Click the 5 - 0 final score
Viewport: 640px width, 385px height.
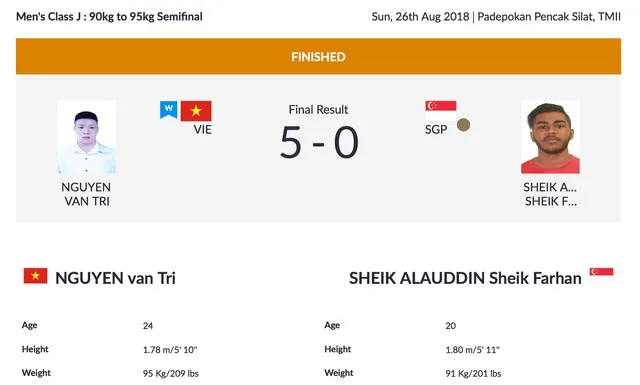pyautogui.click(x=319, y=142)
